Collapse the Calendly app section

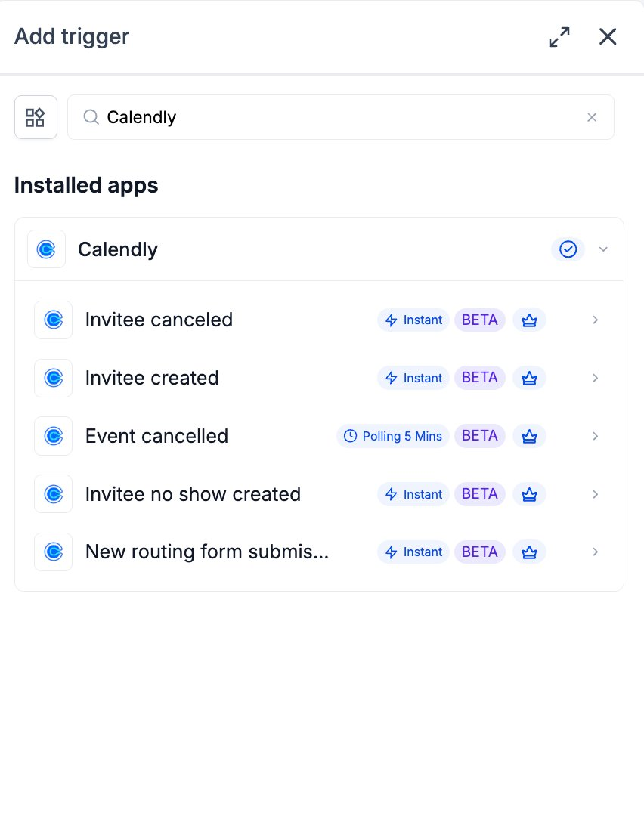point(603,249)
